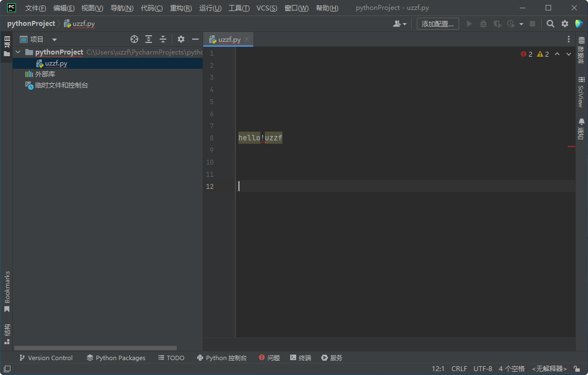588x375 pixels.
Task: Click the Profile run icon
Action: (x=511, y=24)
